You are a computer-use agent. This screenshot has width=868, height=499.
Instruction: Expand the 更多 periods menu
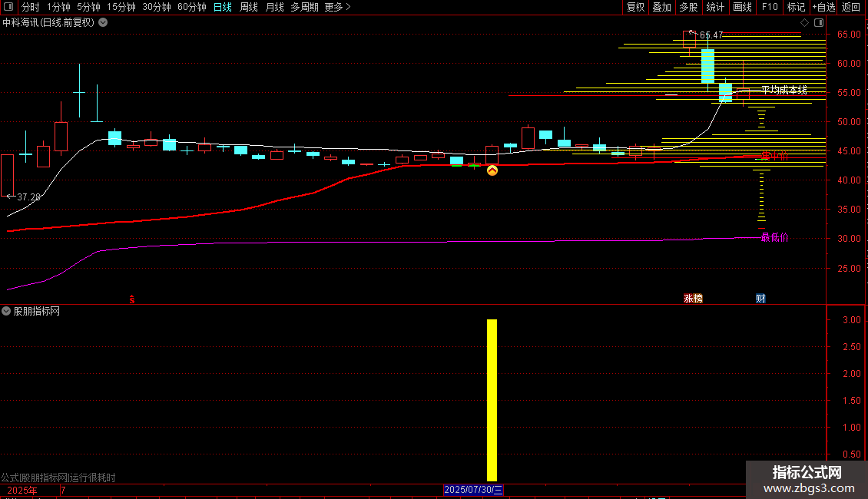coord(338,7)
